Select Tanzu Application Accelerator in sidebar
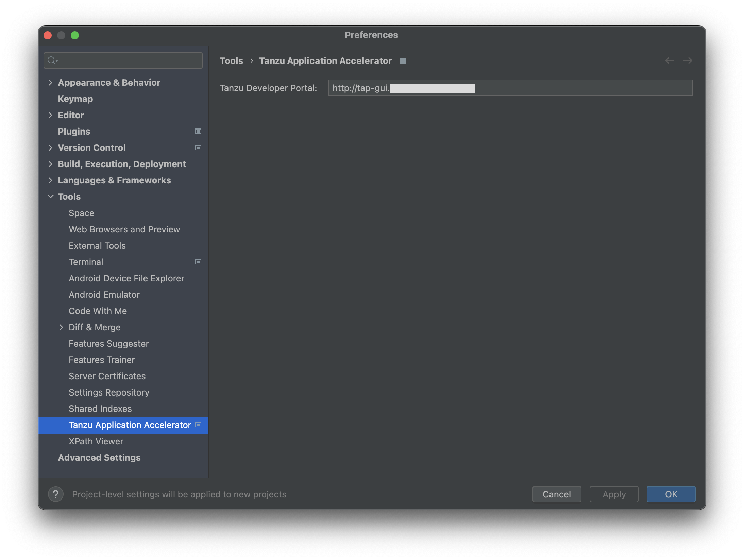 [123, 425]
